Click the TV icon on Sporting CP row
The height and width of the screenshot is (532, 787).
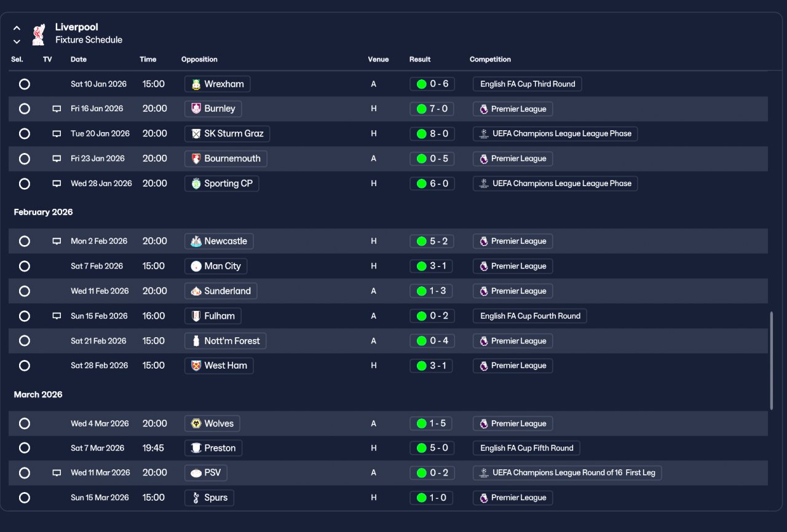pyautogui.click(x=57, y=184)
